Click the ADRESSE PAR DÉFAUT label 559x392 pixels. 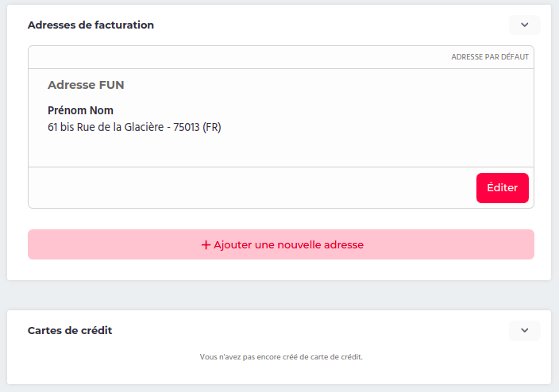pyautogui.click(x=490, y=57)
